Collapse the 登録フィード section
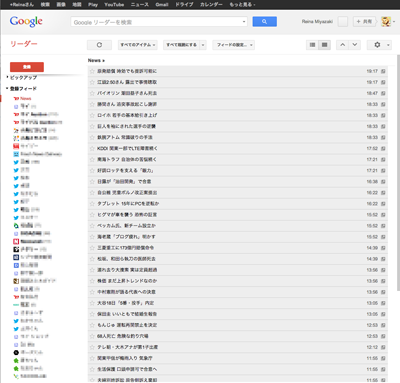The width and height of the screenshot is (400, 383). click(7, 89)
